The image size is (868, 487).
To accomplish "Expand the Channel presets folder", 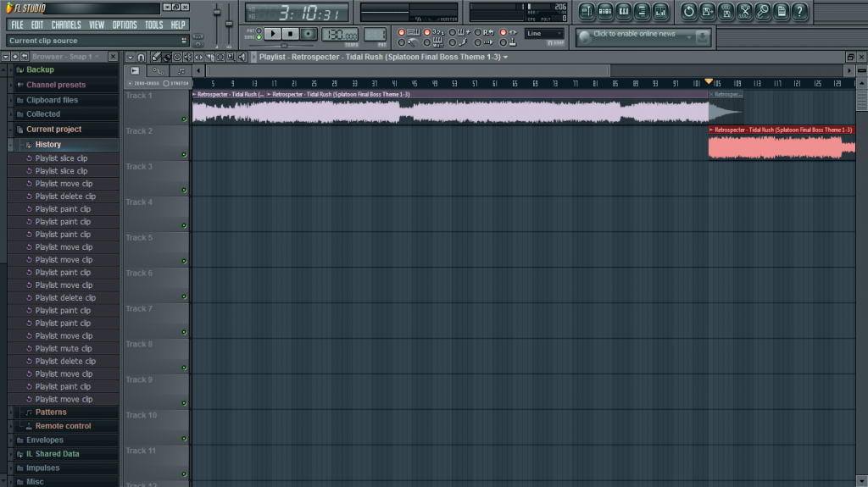I will (x=10, y=85).
